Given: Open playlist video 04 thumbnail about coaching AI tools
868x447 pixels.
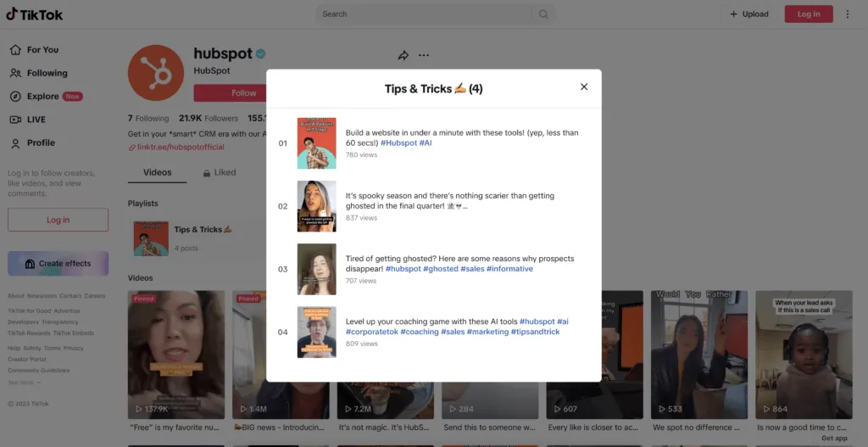Looking at the screenshot, I should coord(317,332).
